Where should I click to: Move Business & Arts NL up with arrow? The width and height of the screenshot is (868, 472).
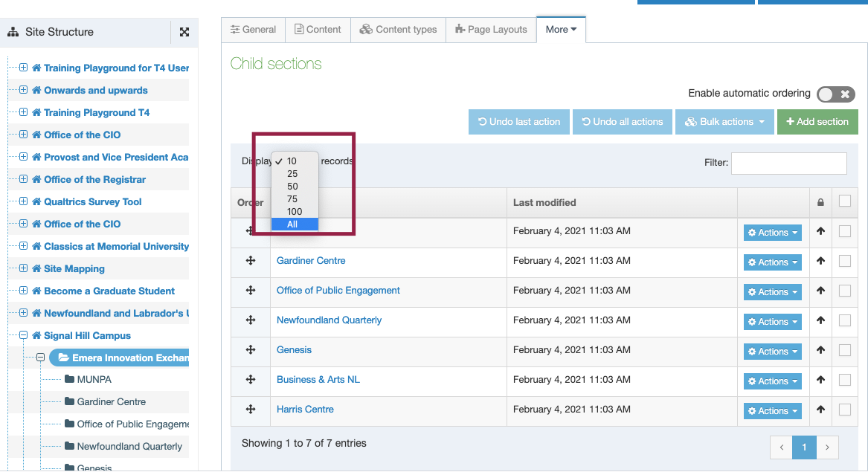(820, 380)
